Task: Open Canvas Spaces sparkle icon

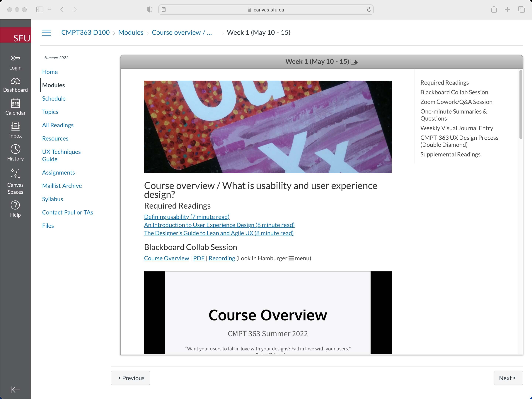Action: tap(15, 173)
